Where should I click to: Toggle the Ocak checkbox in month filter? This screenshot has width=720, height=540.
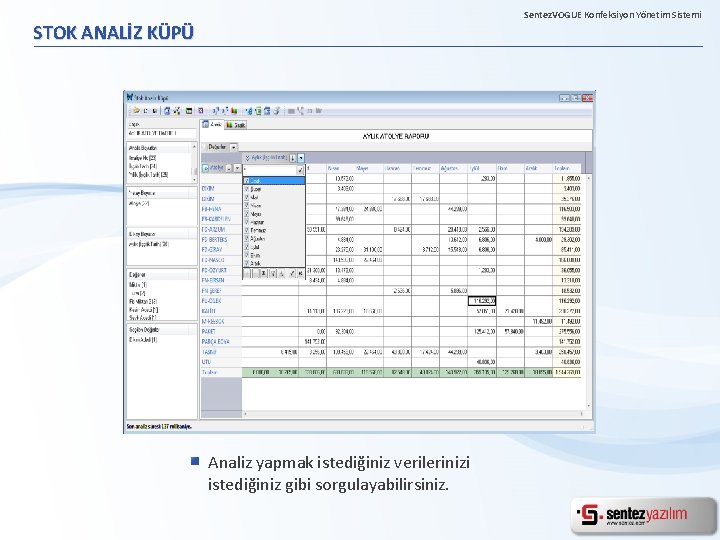point(247,181)
